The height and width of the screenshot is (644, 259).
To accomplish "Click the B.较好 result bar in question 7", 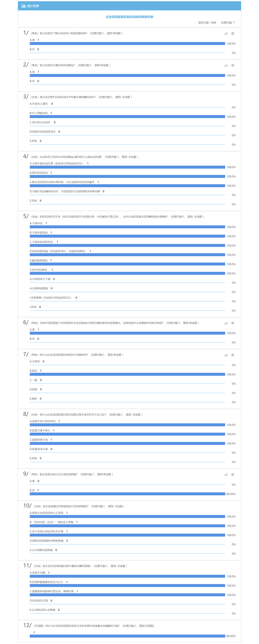I will pyautogui.click(x=127, y=374).
